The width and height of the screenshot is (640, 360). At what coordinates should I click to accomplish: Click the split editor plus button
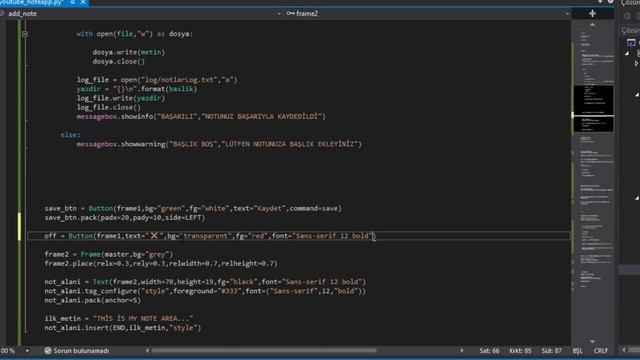[x=592, y=13]
